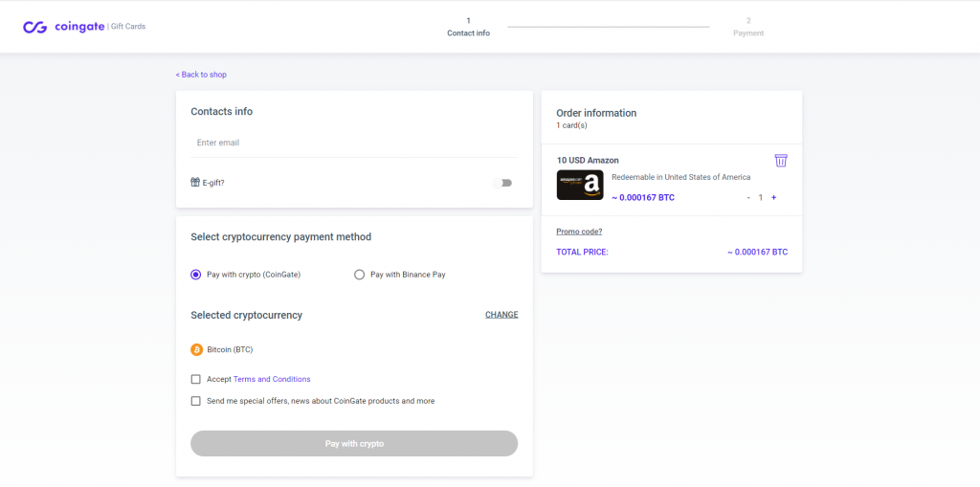The height and width of the screenshot is (487, 980).
Task: Click step 1 Contact info
Action: click(x=469, y=28)
